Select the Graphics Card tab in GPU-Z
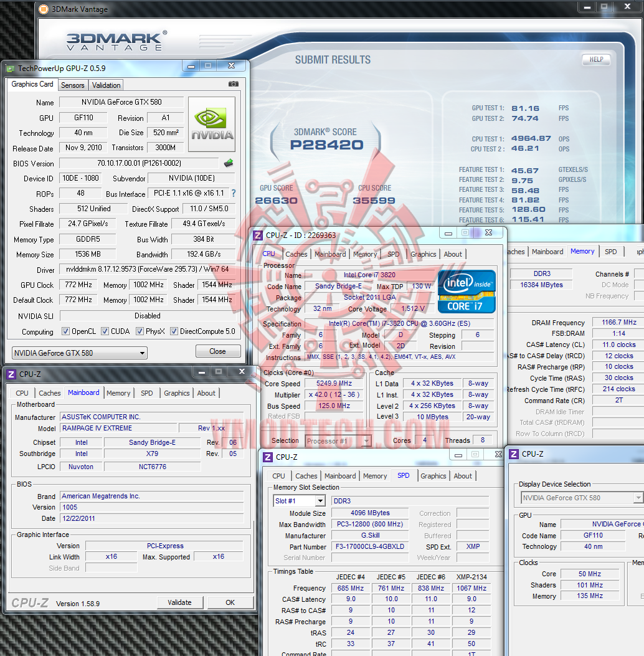 pyautogui.click(x=32, y=84)
